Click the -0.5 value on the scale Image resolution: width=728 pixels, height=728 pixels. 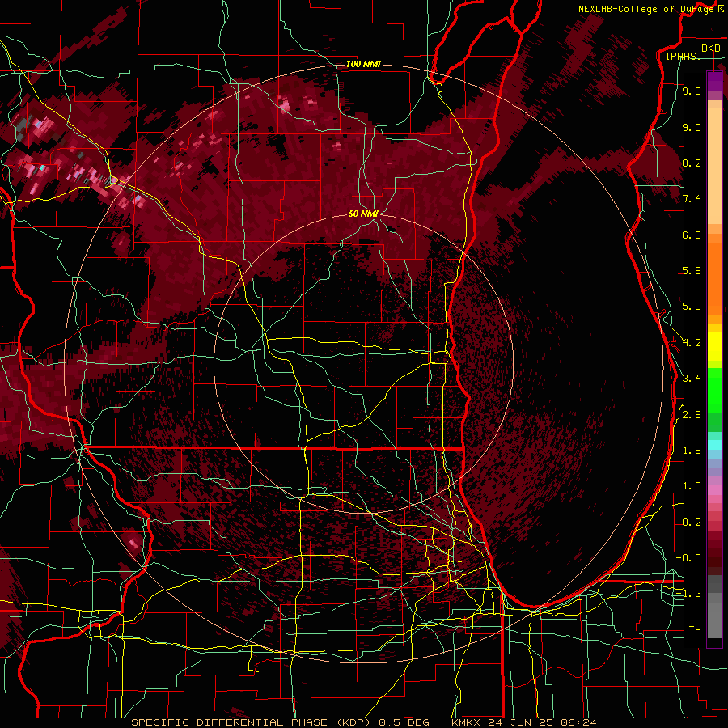pyautogui.click(x=688, y=558)
